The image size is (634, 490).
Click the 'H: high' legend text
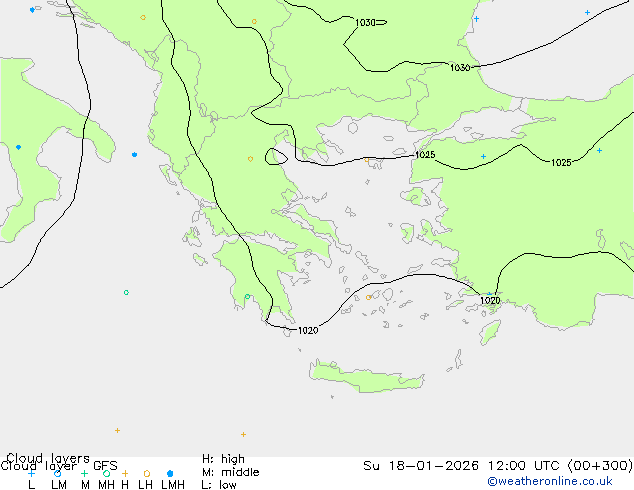[223, 459]
